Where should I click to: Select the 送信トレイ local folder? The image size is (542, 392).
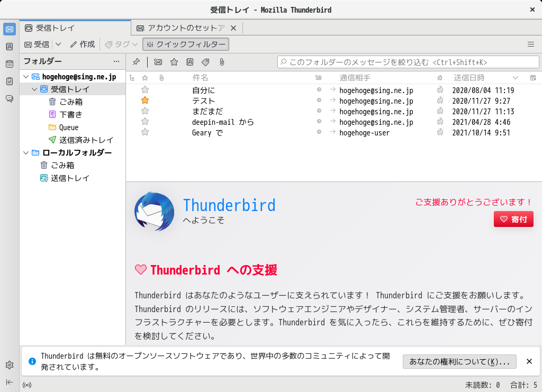(73, 178)
